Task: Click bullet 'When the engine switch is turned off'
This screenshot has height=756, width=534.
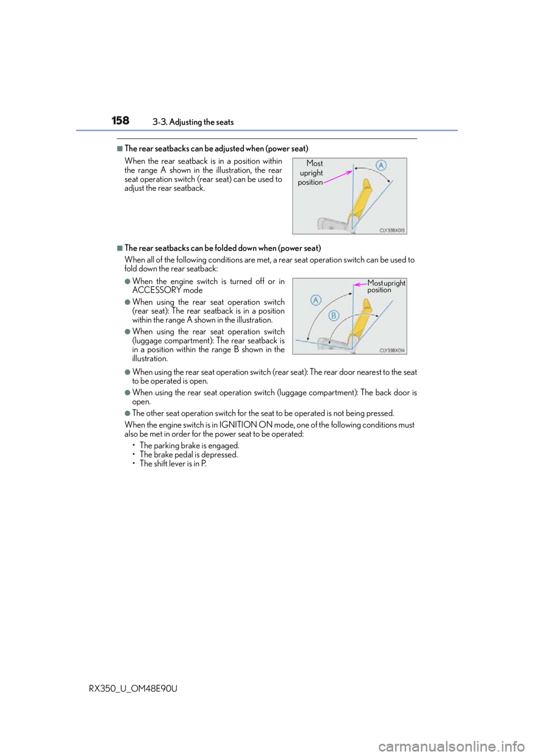Action: tap(209, 286)
